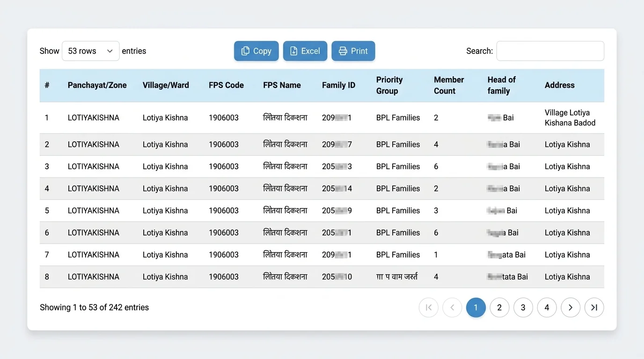Sort the table by FPS Name header

click(x=282, y=86)
